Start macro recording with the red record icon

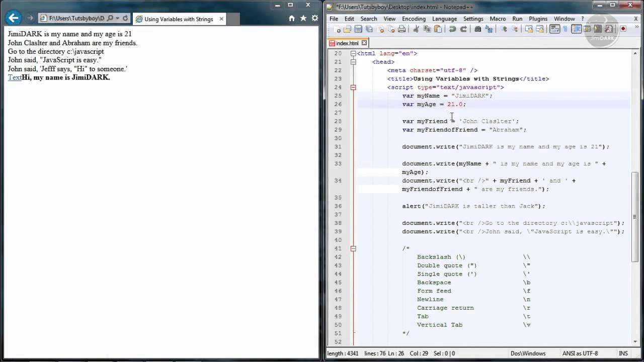coord(623,29)
